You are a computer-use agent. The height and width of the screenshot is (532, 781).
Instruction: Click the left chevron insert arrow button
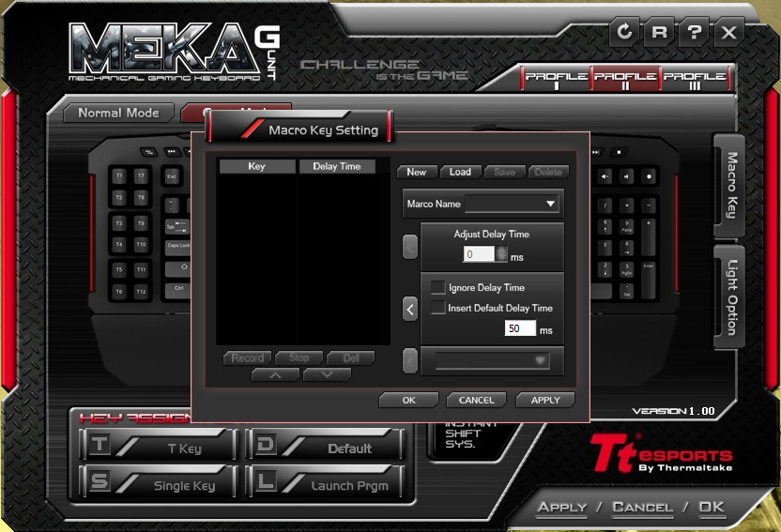click(410, 309)
